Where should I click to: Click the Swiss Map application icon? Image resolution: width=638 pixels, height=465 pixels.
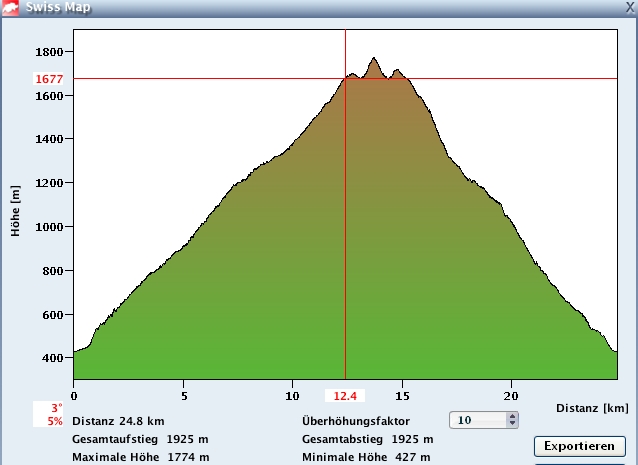tap(12, 7)
